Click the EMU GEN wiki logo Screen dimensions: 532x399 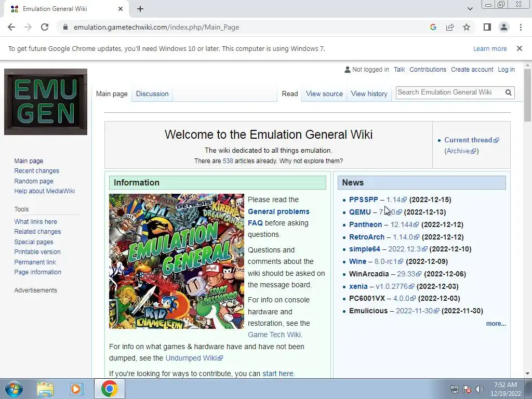pos(46,102)
